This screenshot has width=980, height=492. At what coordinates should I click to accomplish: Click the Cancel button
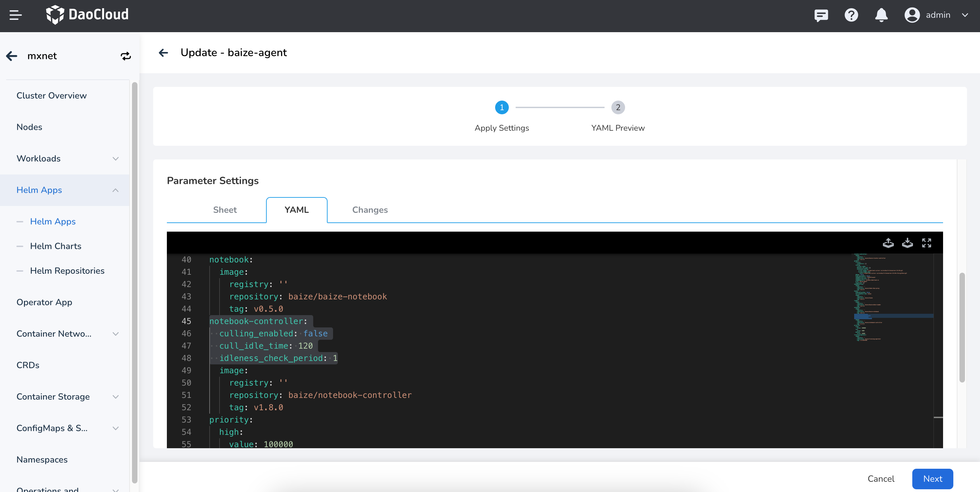880,479
